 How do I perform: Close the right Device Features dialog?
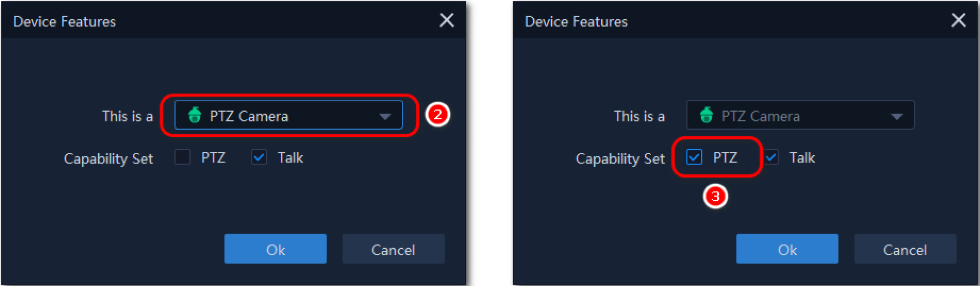[958, 21]
